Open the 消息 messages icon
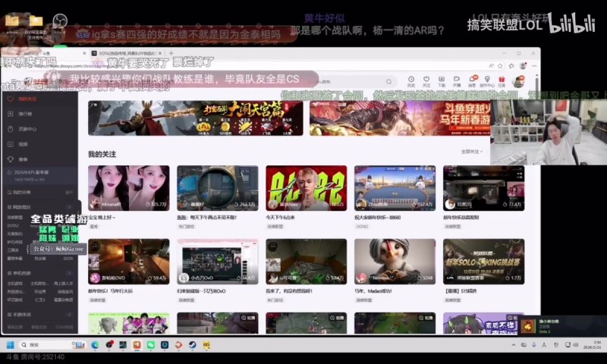607x364 pixels. tap(472, 80)
